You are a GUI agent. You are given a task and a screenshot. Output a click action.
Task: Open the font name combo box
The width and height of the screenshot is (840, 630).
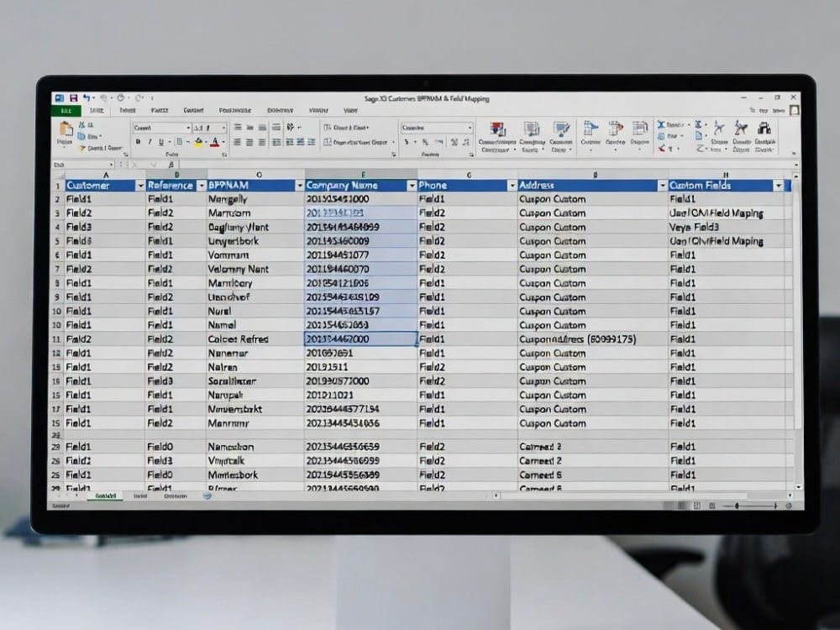tap(162, 128)
